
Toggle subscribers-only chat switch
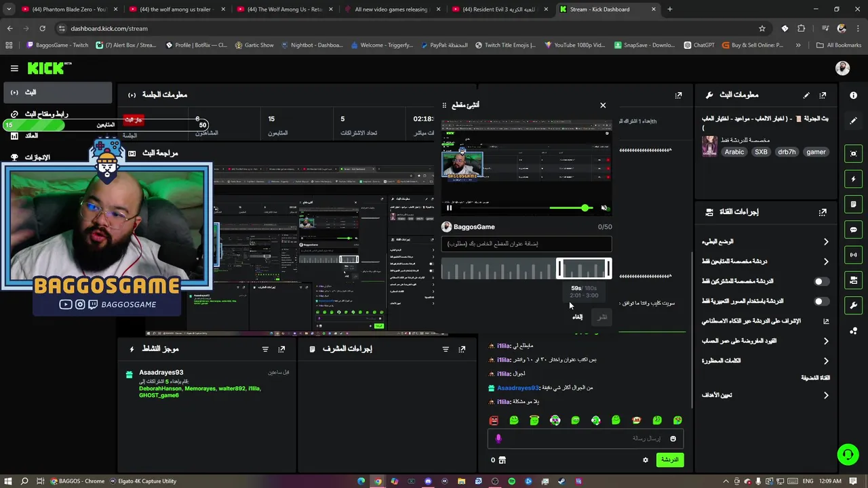coord(821,281)
